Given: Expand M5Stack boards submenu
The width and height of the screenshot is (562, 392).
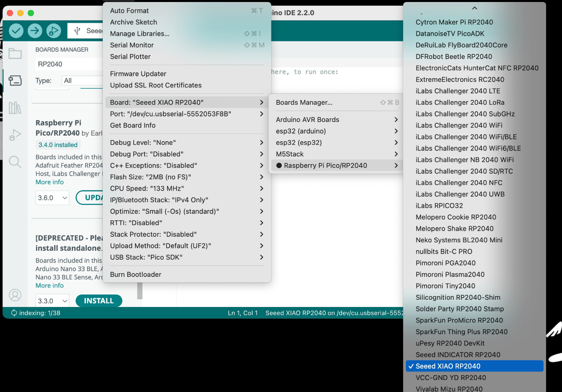Looking at the screenshot, I should pyautogui.click(x=336, y=154).
